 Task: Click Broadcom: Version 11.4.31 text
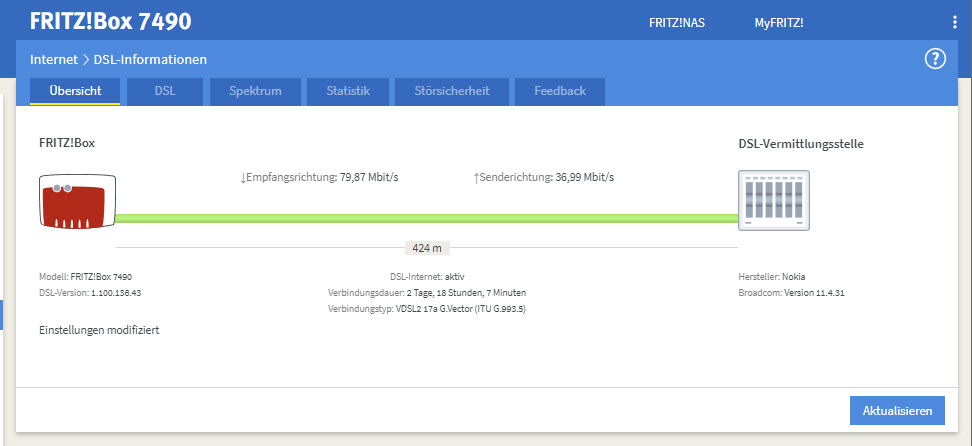coord(791,293)
